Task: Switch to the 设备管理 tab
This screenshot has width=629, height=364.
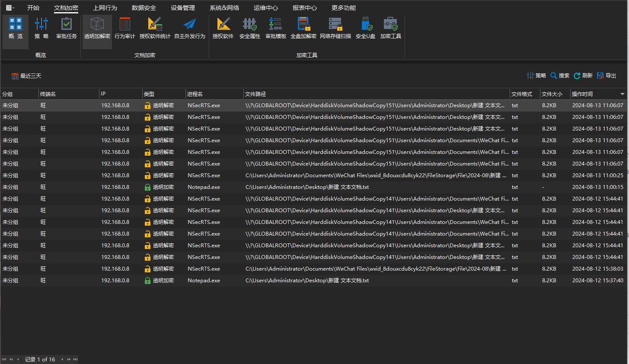Action: [x=183, y=8]
